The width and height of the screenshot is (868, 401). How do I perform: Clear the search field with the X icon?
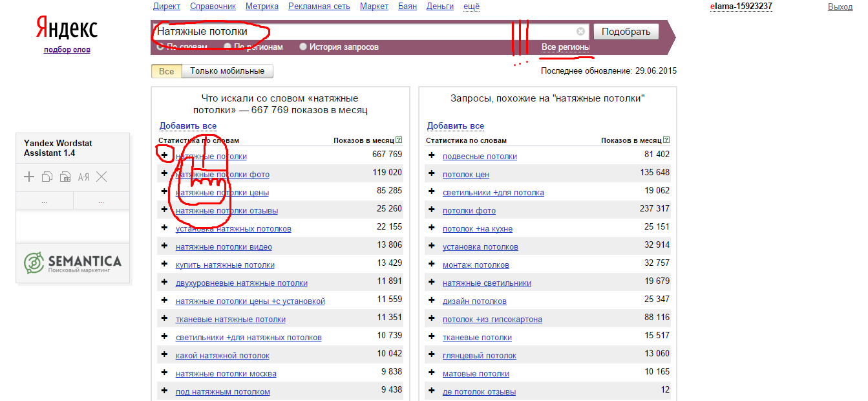coord(580,32)
